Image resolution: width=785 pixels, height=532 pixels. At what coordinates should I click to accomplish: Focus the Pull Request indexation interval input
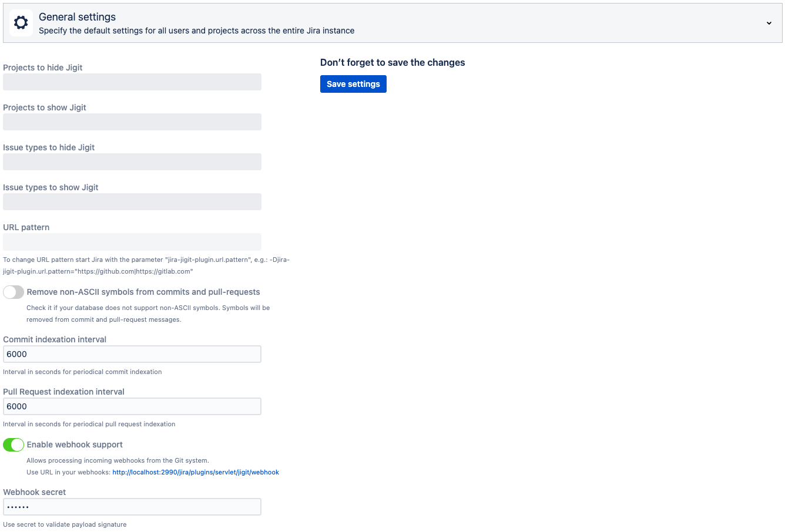(132, 406)
